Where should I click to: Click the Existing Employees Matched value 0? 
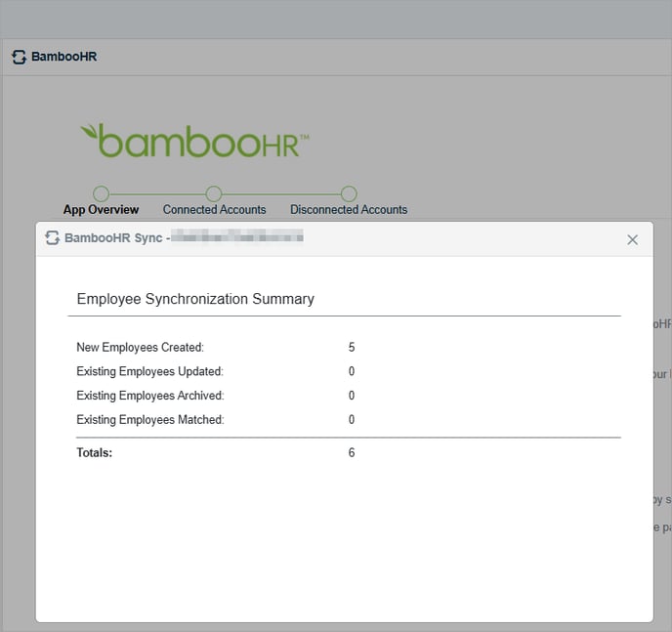[352, 419]
